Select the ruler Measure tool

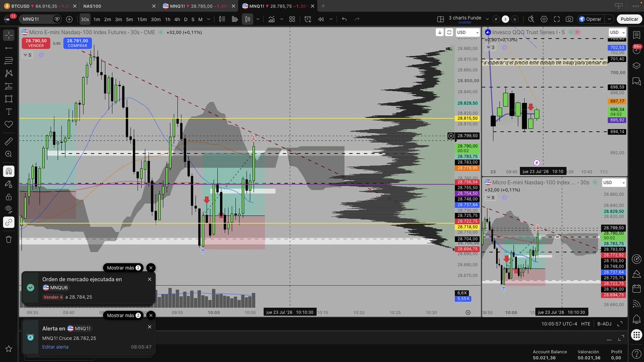pos(9,142)
